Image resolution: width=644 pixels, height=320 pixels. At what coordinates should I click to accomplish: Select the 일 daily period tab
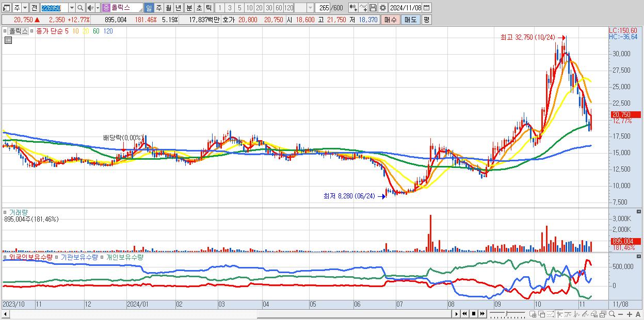[x=149, y=8]
